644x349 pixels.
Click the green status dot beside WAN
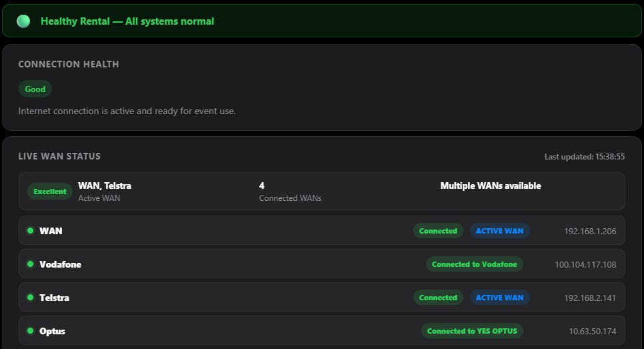[30, 231]
